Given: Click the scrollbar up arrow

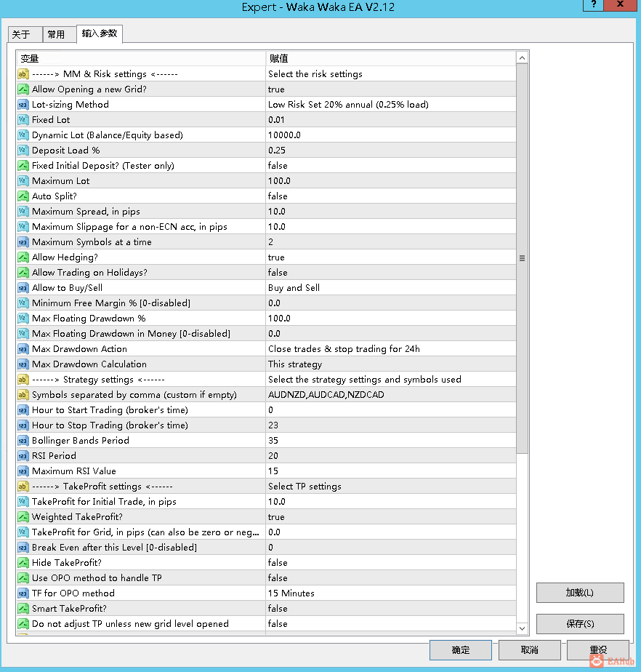Looking at the screenshot, I should point(522,58).
